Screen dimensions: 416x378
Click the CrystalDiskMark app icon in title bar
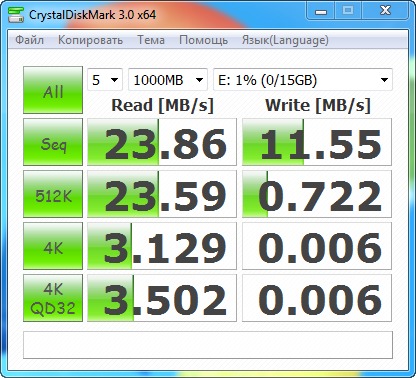pos(16,15)
